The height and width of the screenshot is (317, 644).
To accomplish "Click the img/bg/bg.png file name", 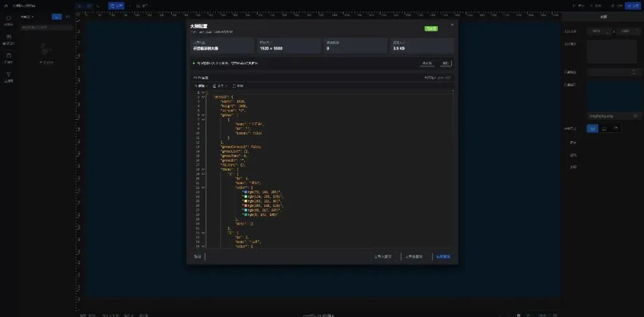I will click(602, 116).
